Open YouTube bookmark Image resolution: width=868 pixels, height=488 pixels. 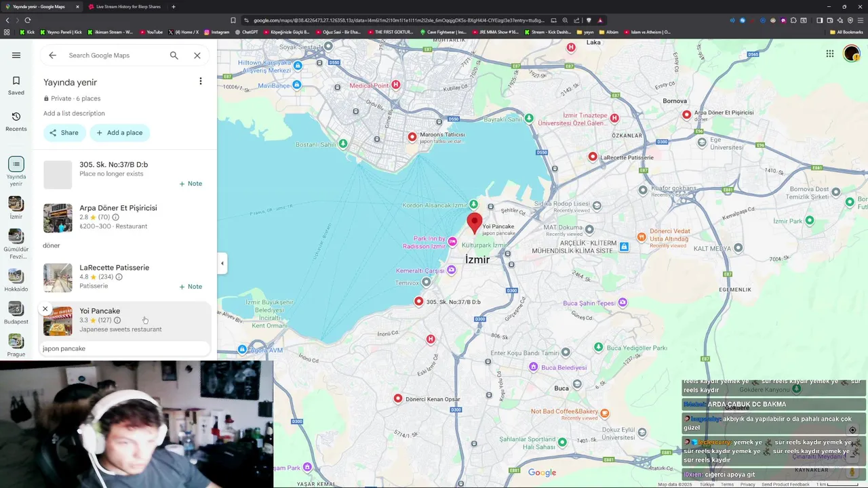[151, 32]
